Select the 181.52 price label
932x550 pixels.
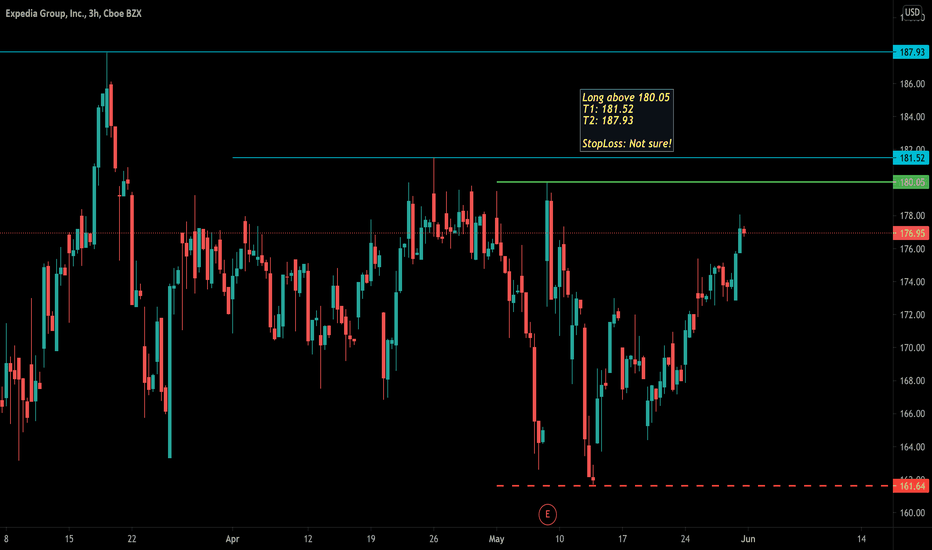911,158
